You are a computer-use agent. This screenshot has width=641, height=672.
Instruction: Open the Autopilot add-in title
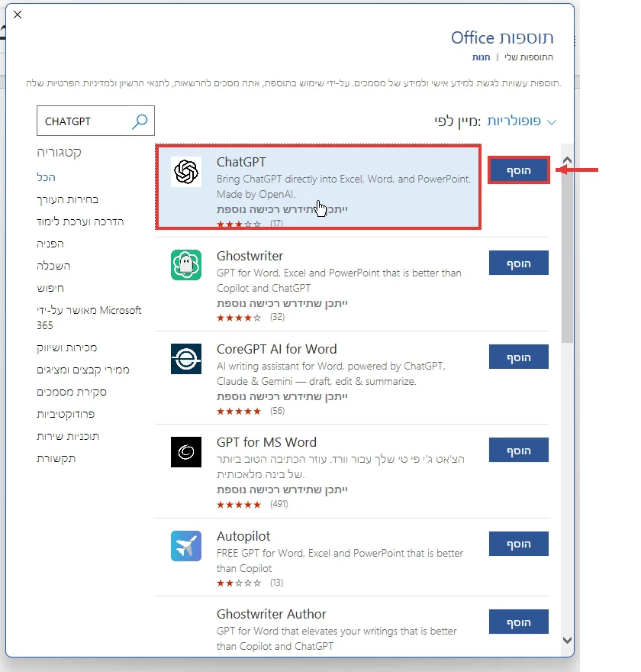[x=243, y=536]
